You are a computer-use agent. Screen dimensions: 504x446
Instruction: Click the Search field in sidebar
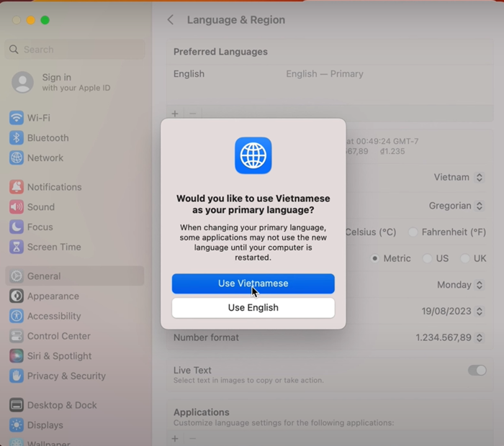(x=75, y=50)
